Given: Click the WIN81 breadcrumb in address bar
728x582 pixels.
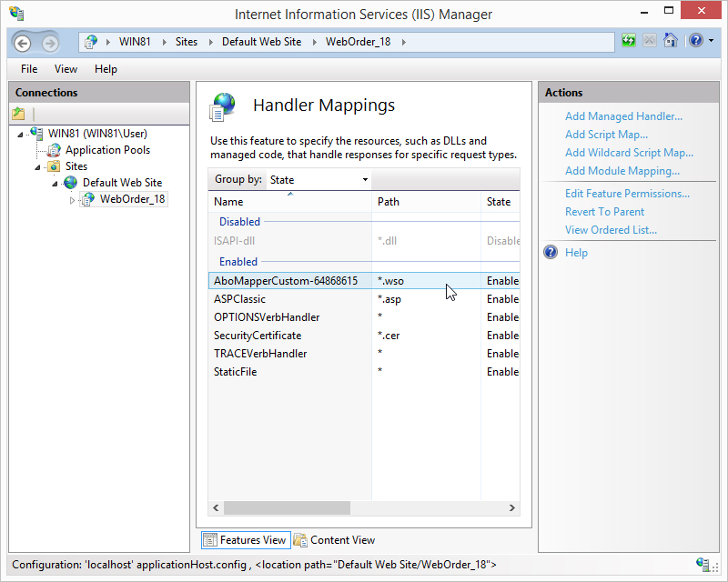Looking at the screenshot, I should point(135,42).
